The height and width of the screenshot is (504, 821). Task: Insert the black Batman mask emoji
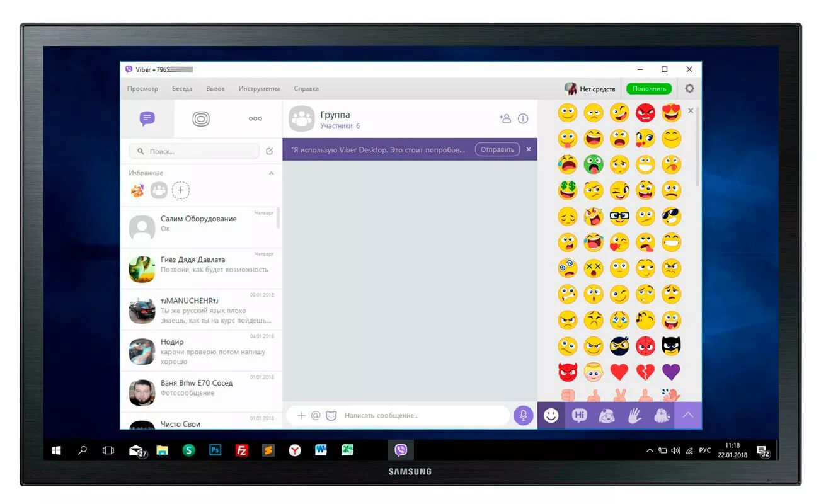click(x=672, y=345)
